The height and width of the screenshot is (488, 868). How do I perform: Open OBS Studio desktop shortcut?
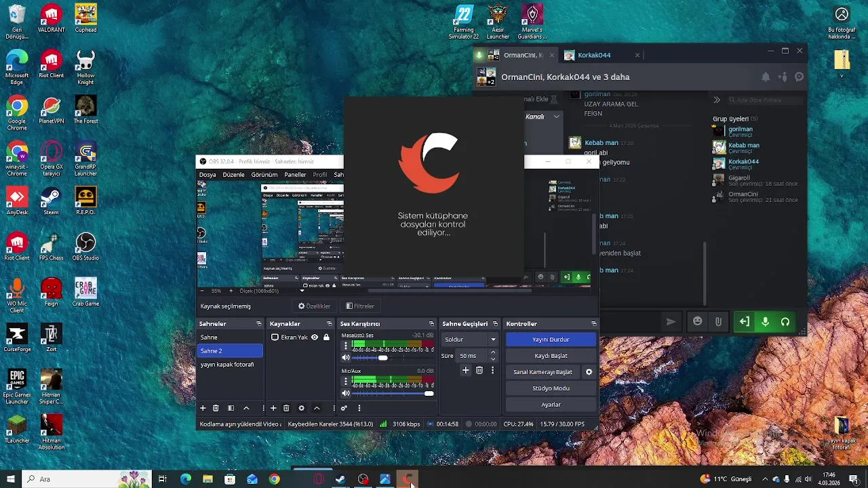pos(85,246)
